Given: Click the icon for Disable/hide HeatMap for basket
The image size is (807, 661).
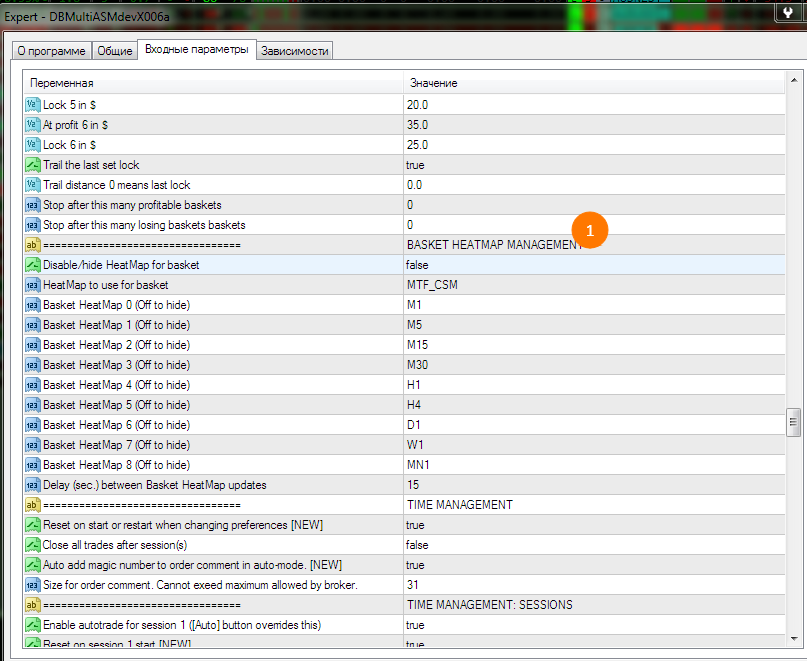Looking at the screenshot, I should 32,265.
